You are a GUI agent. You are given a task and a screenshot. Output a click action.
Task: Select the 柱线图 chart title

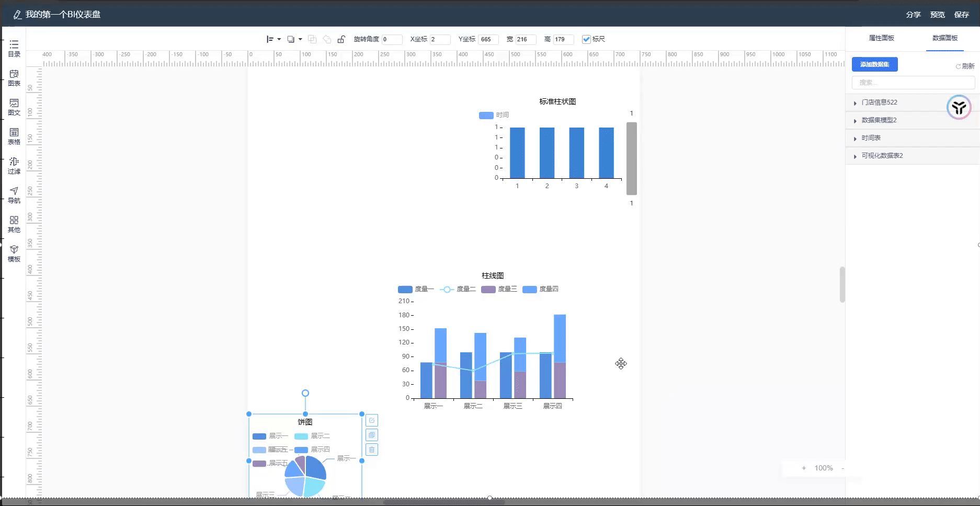point(493,275)
